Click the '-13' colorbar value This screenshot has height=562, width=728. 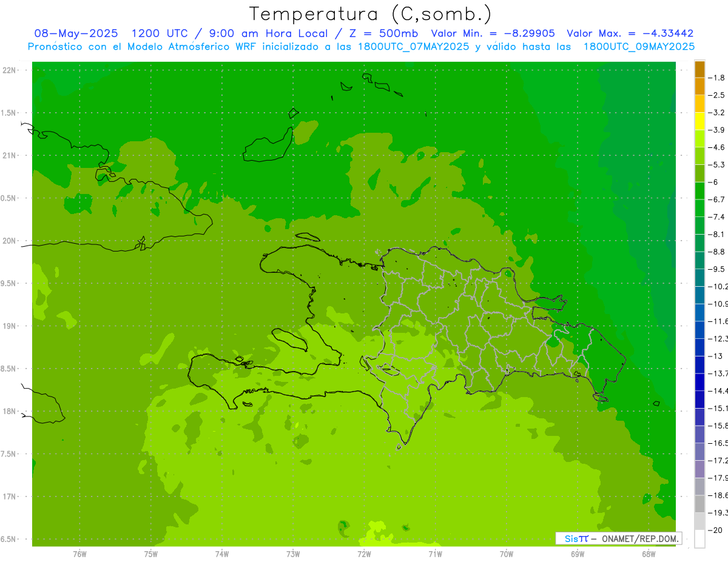click(x=716, y=356)
